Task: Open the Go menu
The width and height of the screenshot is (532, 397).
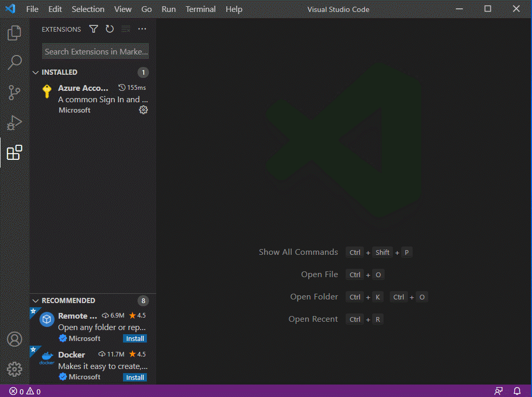Action: [x=146, y=9]
